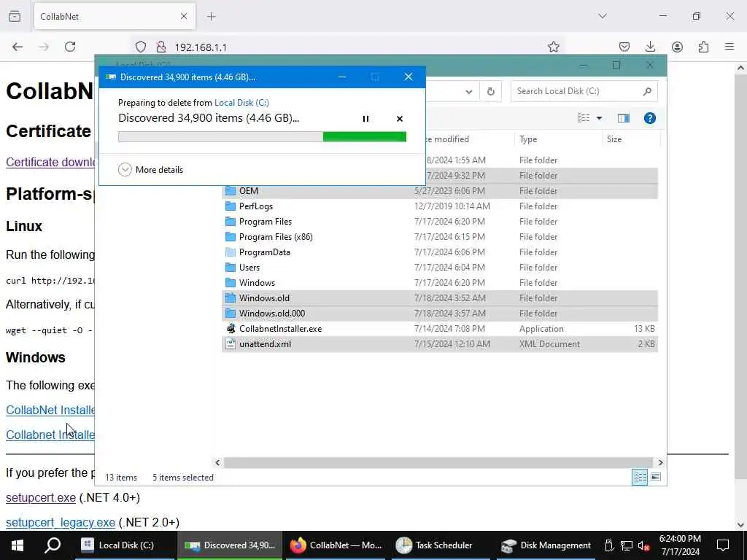Select CollabnetInstaller.exe file
This screenshot has width=747, height=560.
[x=280, y=329]
